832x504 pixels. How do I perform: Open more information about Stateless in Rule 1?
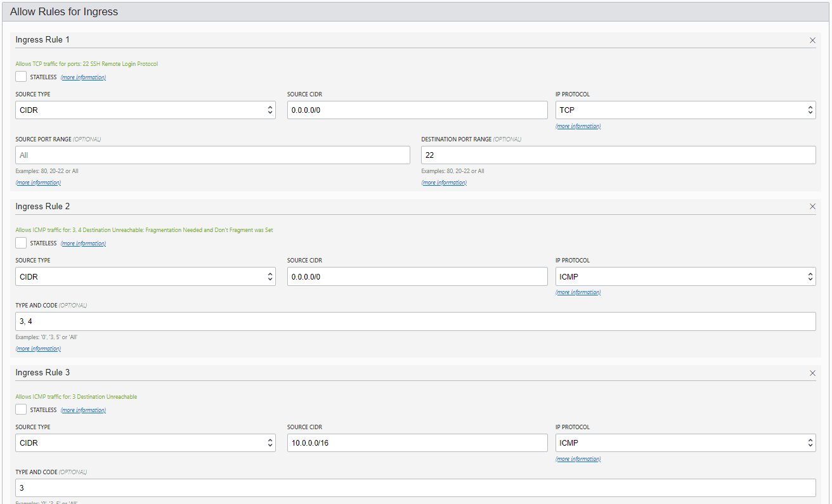tap(82, 77)
